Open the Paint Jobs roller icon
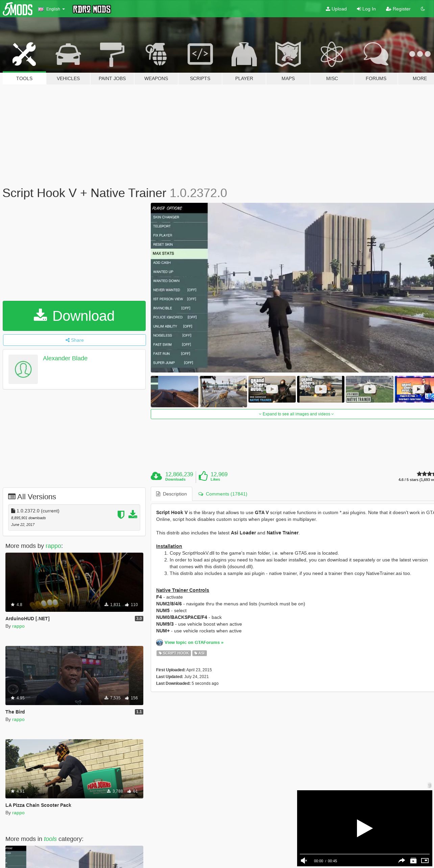 pyautogui.click(x=112, y=54)
